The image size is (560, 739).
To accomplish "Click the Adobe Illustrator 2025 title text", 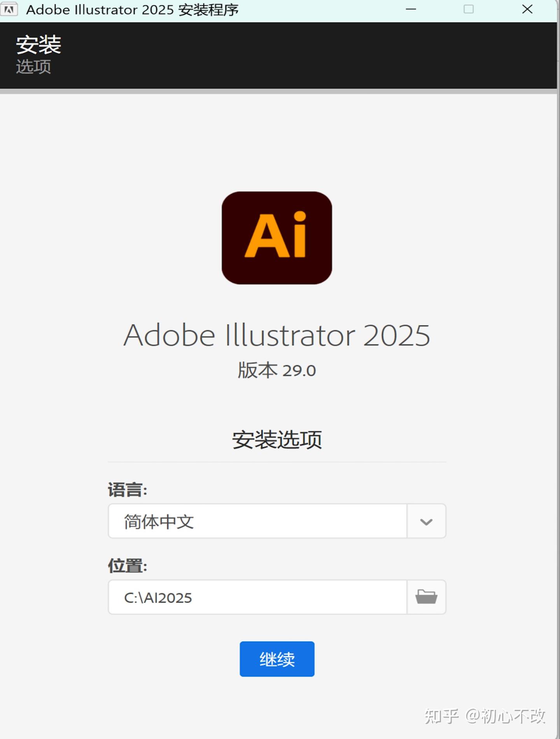I will tap(277, 335).
